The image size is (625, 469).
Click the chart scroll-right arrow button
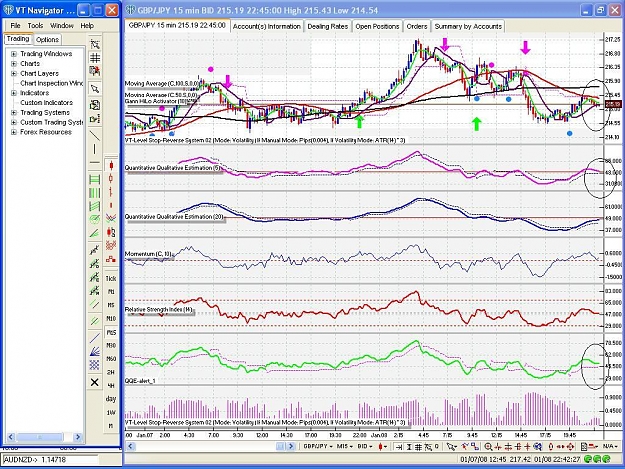click(291, 446)
